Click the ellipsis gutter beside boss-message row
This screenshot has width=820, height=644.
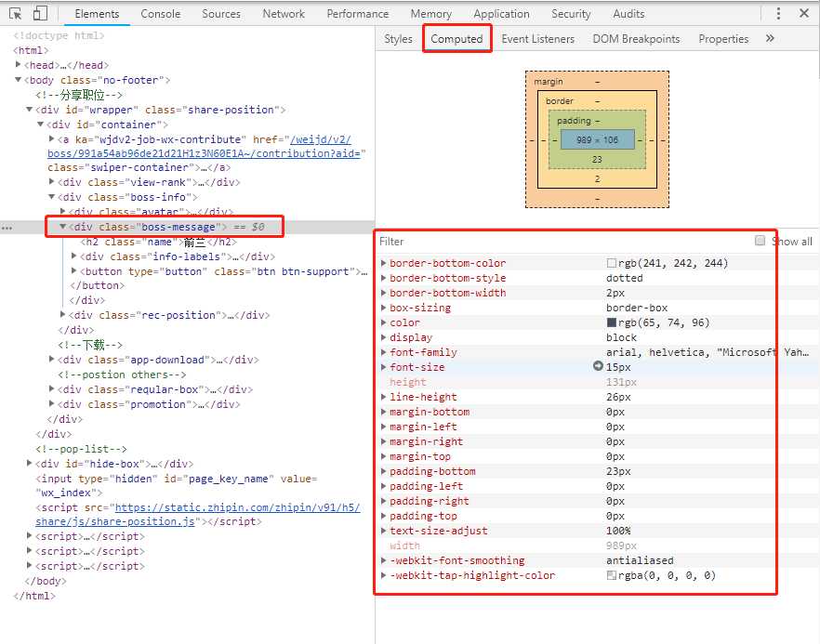click(x=7, y=228)
